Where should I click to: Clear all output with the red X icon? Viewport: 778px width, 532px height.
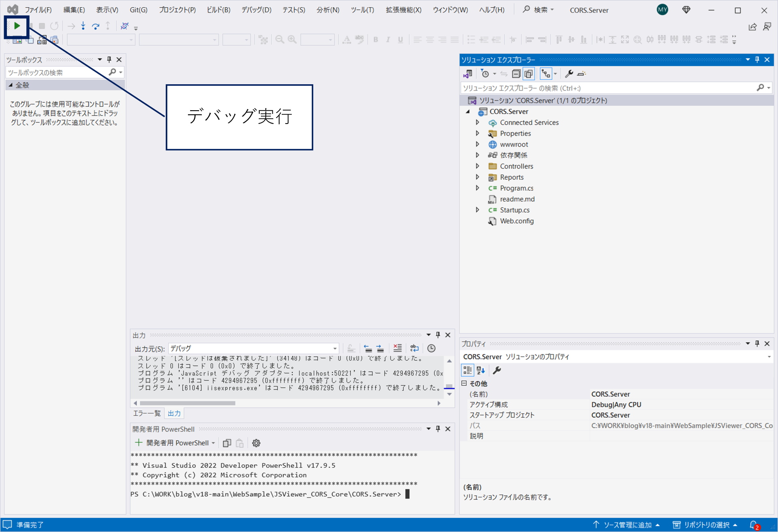tap(398, 348)
